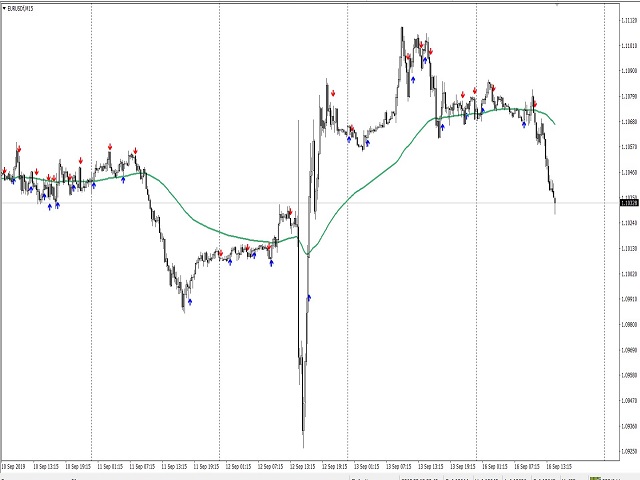Click the 1.11120 price scale label
This screenshot has height=480, width=640.
[x=629, y=20]
